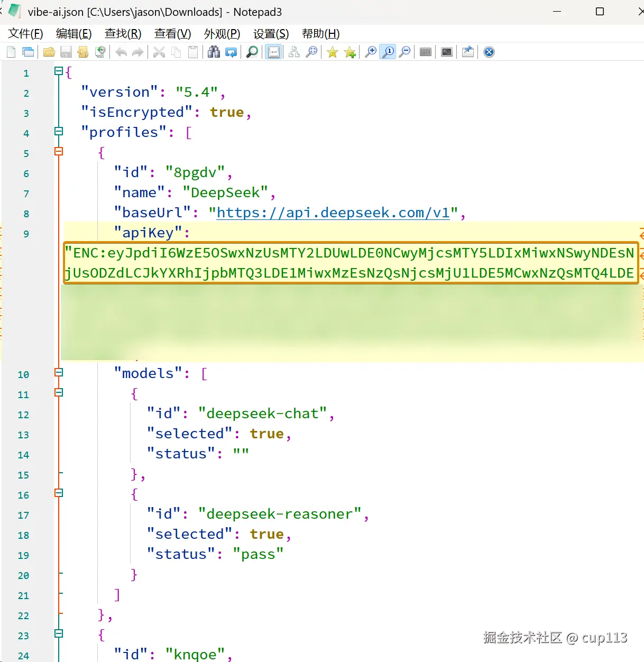
Task: Click the "apiKey" key on line 9
Action: tap(148, 233)
